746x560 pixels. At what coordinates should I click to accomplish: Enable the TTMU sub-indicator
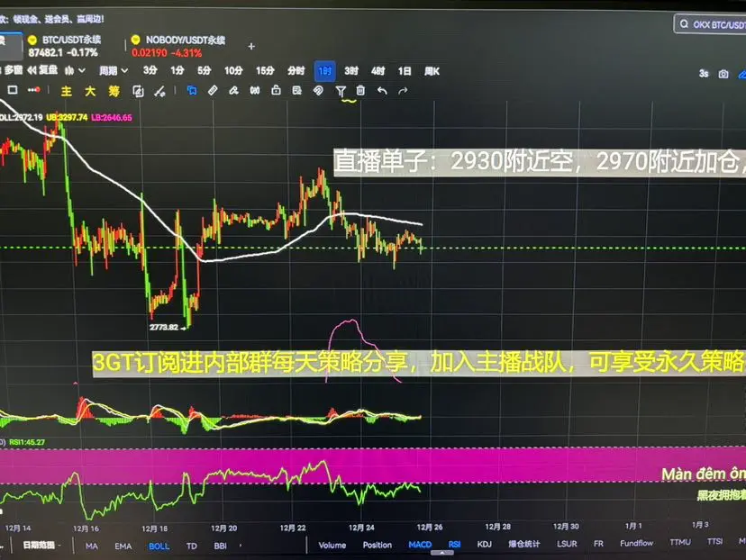pyautogui.click(x=680, y=541)
